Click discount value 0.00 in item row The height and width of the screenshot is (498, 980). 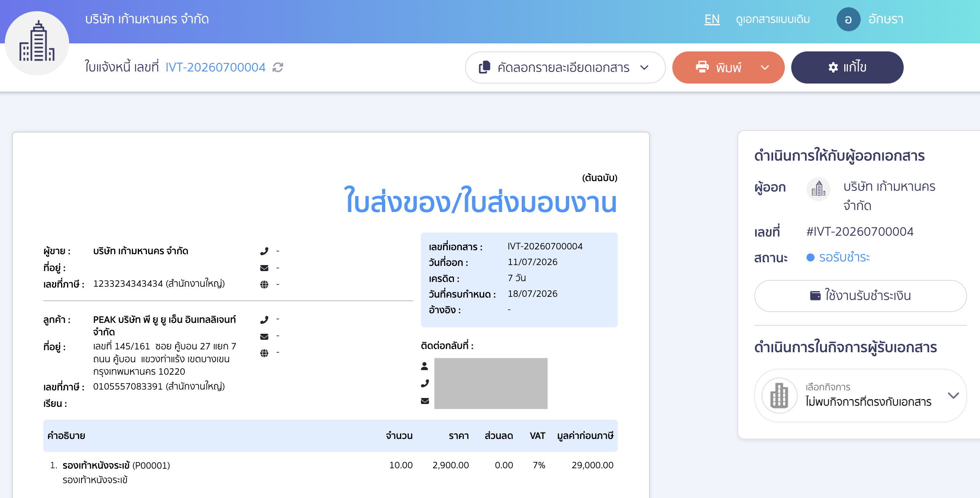pyautogui.click(x=504, y=465)
